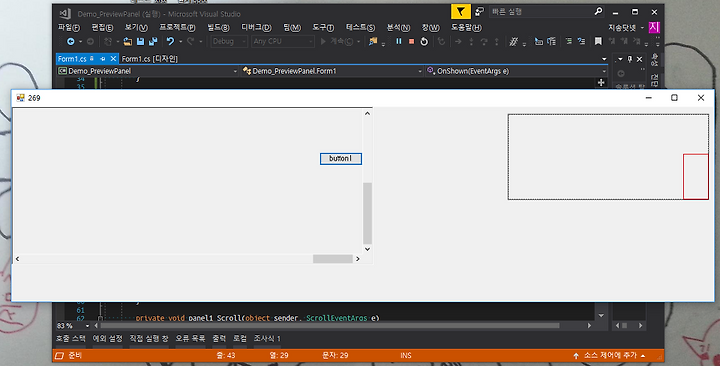The image size is (720, 366).
Task: Toggle pin on Form1.cs tab
Action: [102, 59]
